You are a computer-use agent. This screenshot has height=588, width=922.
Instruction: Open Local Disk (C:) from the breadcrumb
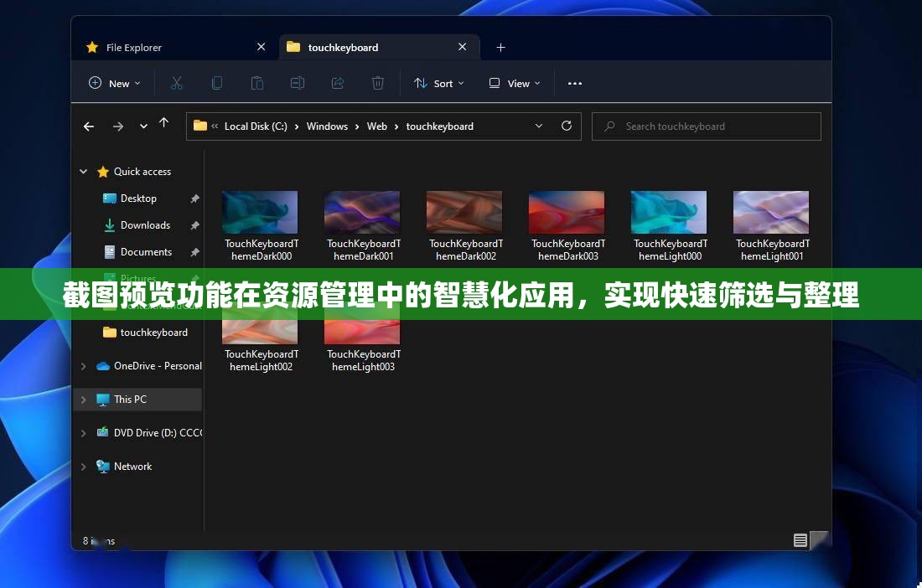(x=256, y=126)
